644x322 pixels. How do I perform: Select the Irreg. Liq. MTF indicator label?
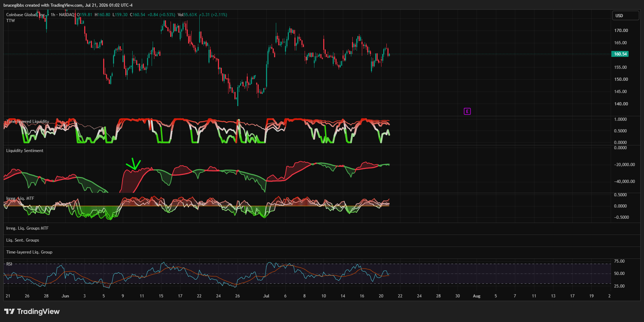[20, 198]
